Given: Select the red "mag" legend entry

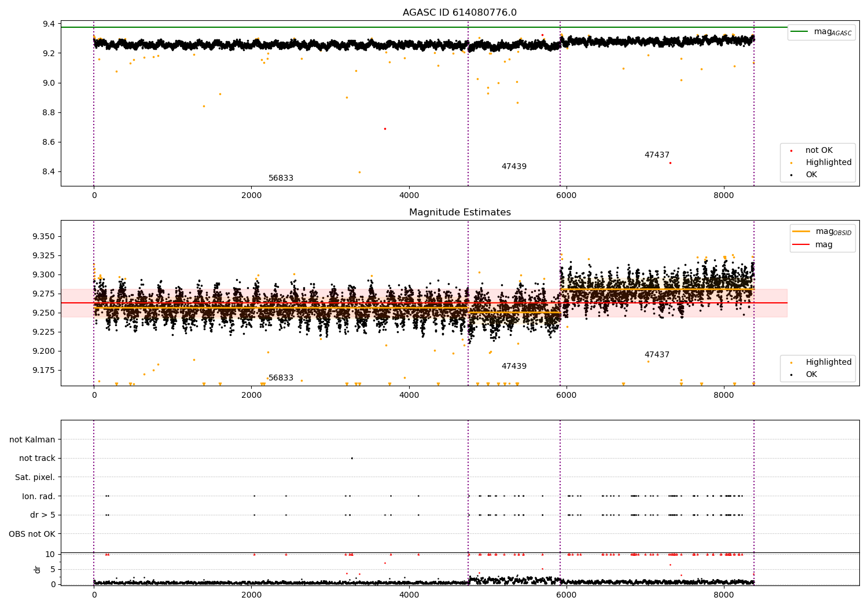Looking at the screenshot, I should tap(812, 244).
